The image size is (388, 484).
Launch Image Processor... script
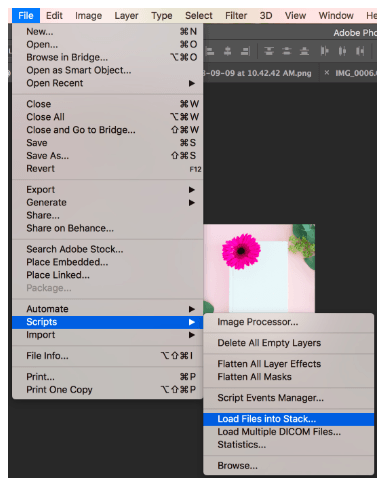pos(288,322)
